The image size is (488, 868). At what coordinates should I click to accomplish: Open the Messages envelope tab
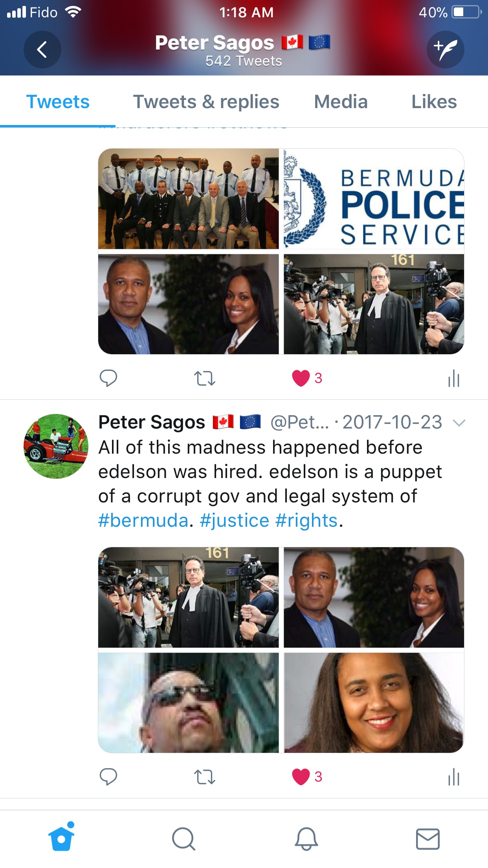428,839
